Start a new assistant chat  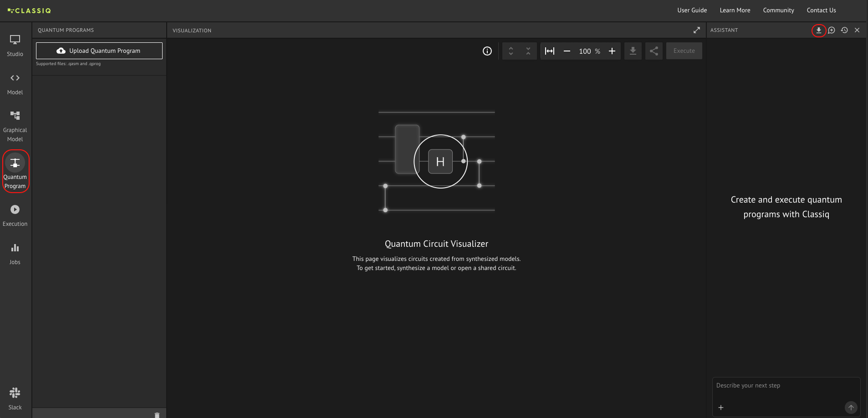click(x=832, y=30)
